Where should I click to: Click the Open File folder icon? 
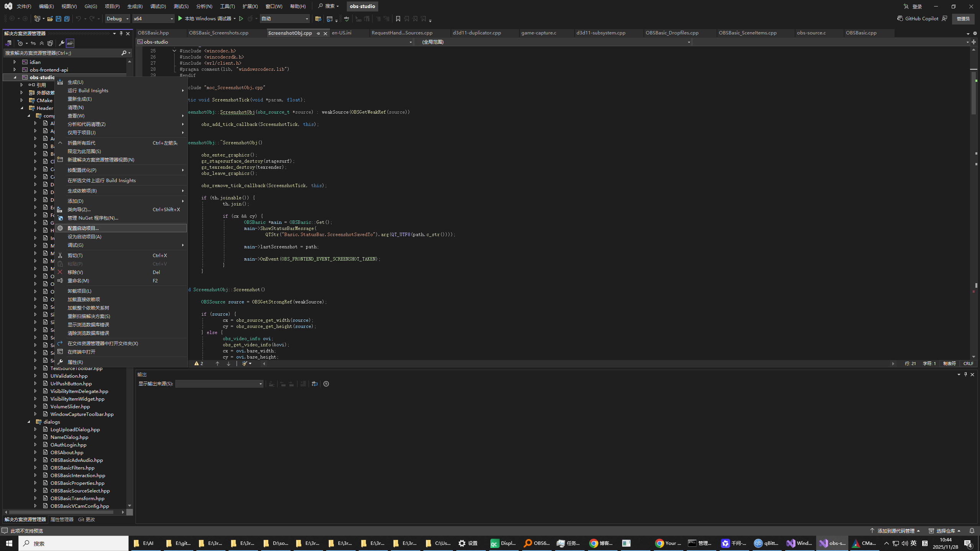50,18
